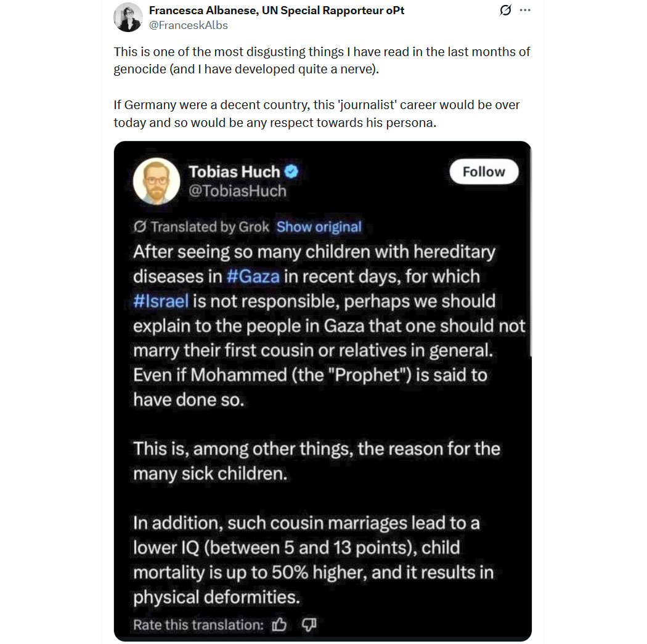Click Francesca Albanese's profile avatar

128,17
